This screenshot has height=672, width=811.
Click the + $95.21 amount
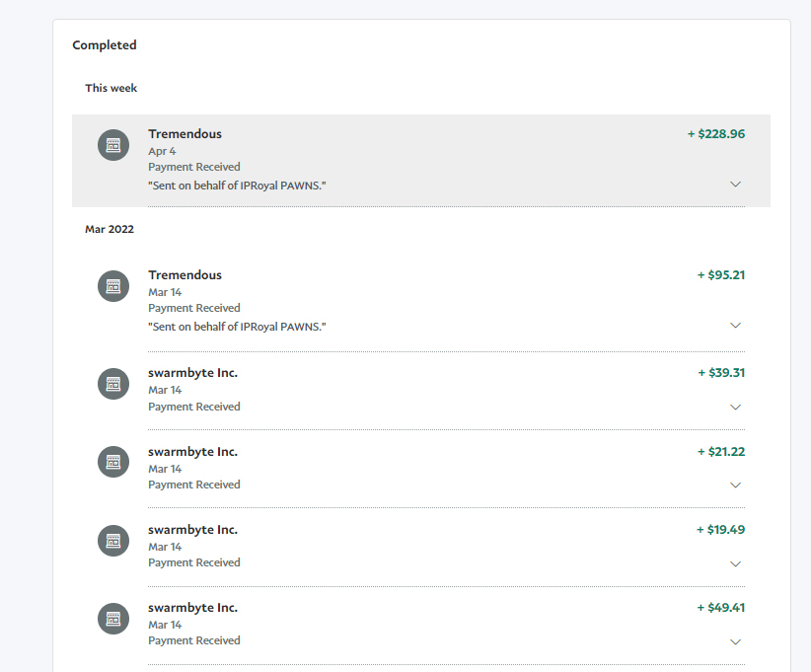721,275
